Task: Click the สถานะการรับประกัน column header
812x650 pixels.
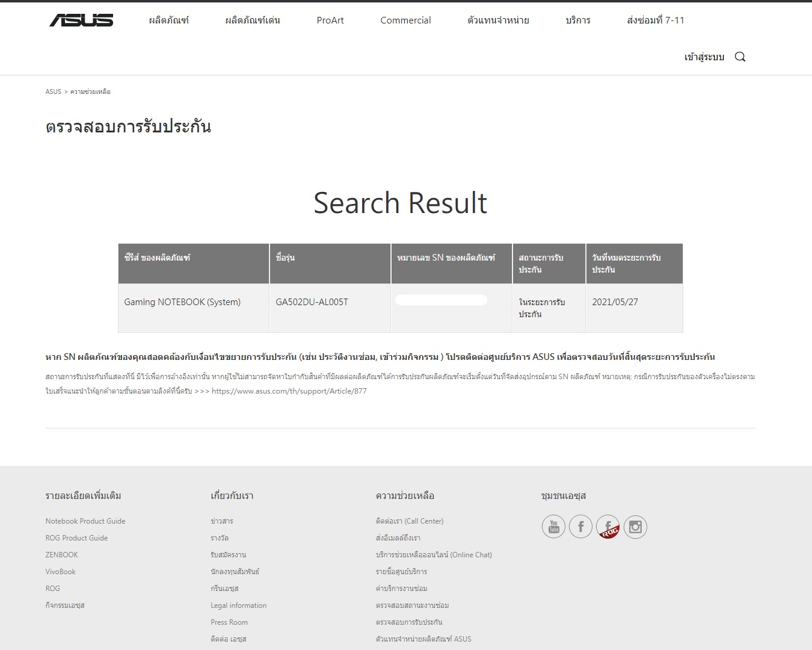Action: coord(549,264)
